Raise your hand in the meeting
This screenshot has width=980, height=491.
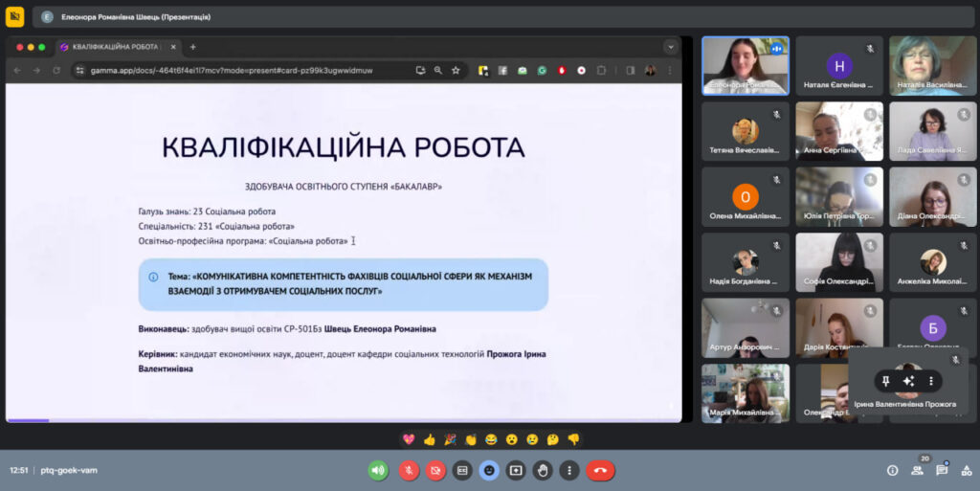543,470
